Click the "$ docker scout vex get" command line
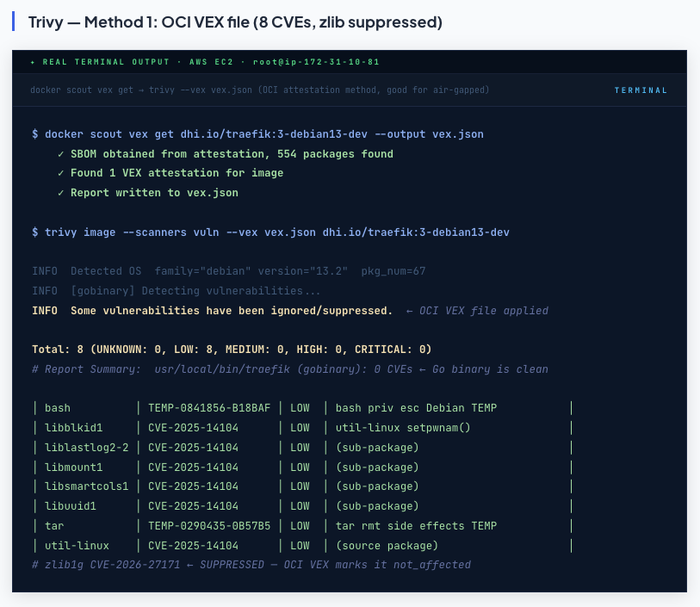Screen dimensions: 700x607 (257, 134)
